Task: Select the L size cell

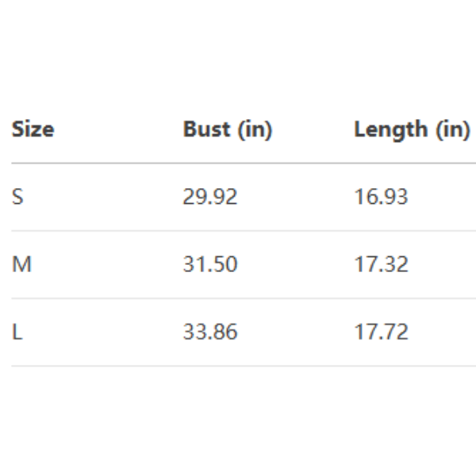Action: point(17,332)
